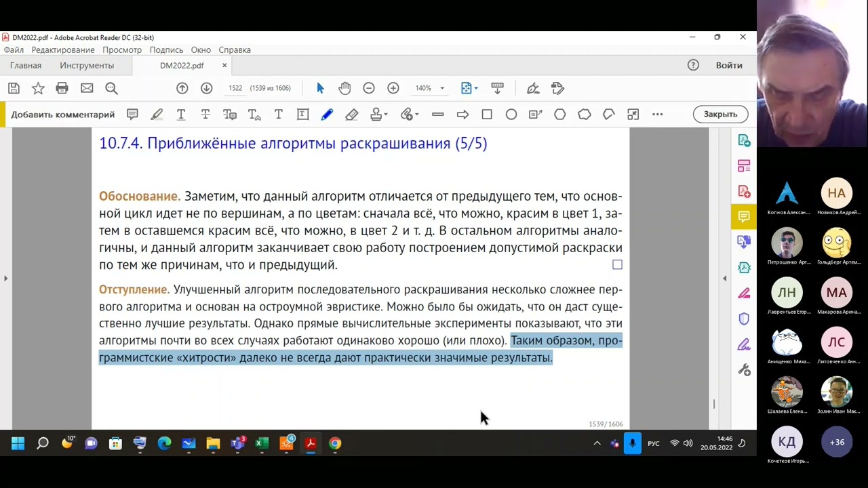Viewport: 868px width, 488px height.
Task: Select the line drawing tool
Action: point(438,115)
